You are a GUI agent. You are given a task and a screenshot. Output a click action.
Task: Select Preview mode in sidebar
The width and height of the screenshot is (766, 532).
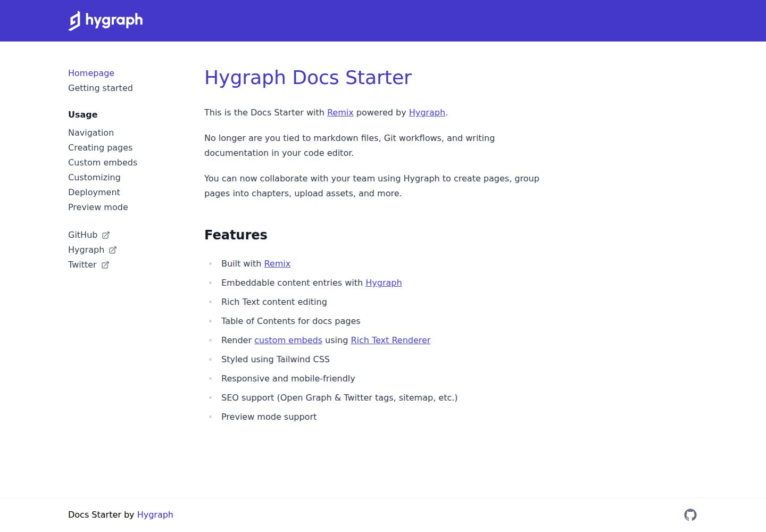tap(98, 207)
